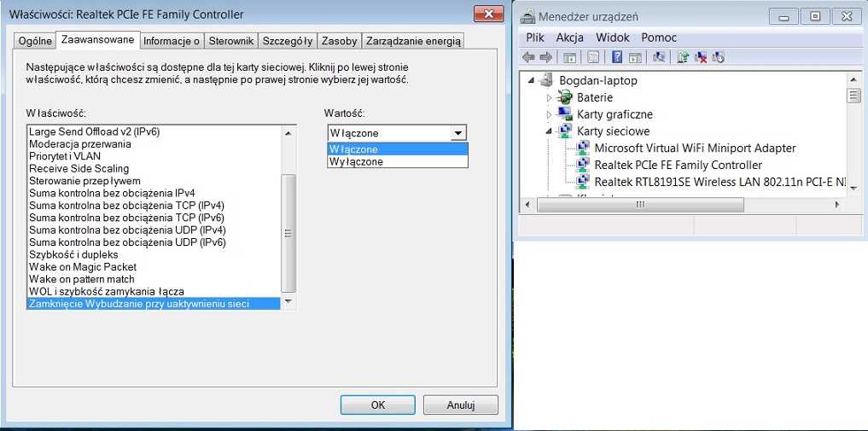Open the Akcja menu
868x431 pixels.
569,38
